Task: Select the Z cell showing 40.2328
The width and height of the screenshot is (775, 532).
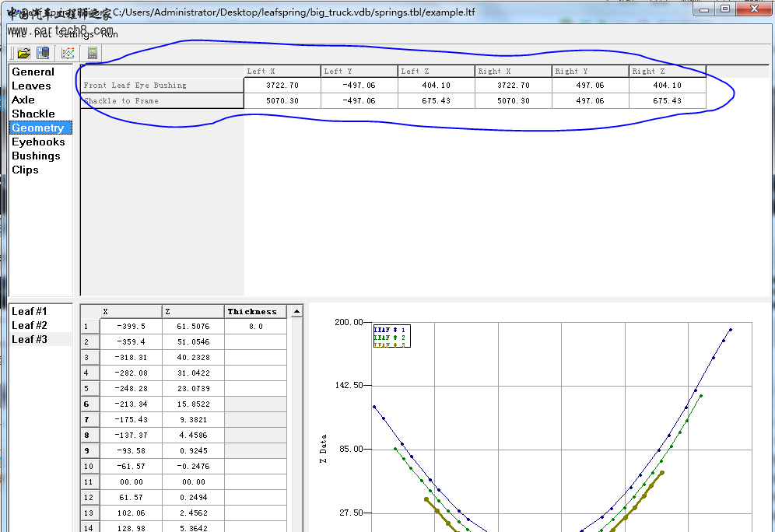Action: (x=193, y=357)
